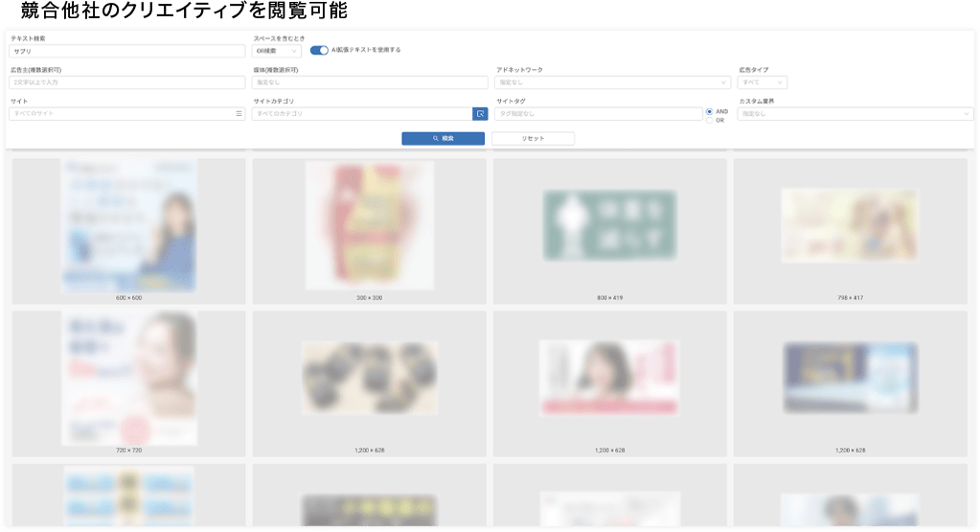The height and width of the screenshot is (532, 980).
Task: Focus the 広告主 input field
Action: 127,82
